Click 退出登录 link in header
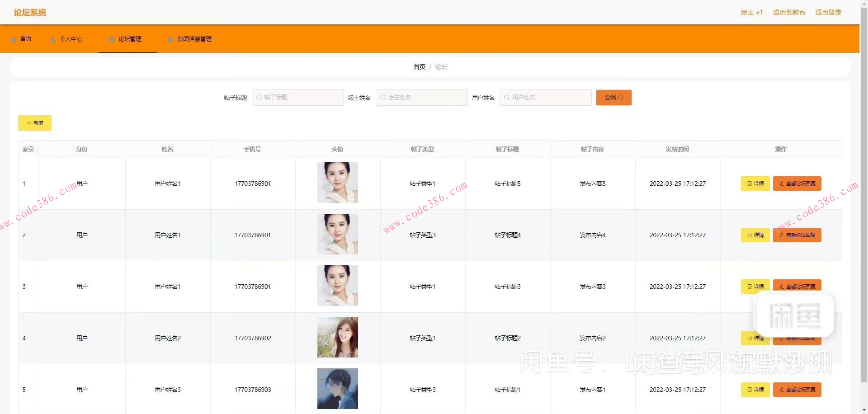The height and width of the screenshot is (414, 868). click(x=828, y=12)
